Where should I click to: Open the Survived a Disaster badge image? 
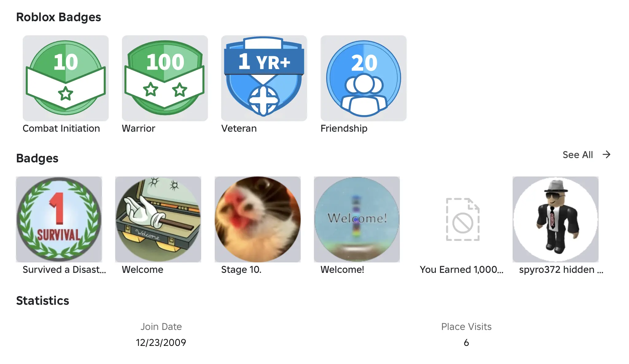[x=59, y=219]
